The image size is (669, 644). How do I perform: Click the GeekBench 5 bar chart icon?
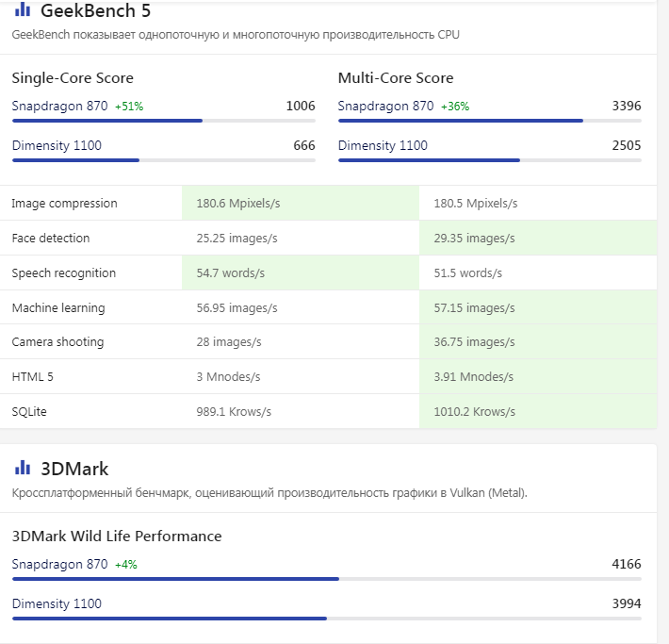(x=23, y=9)
